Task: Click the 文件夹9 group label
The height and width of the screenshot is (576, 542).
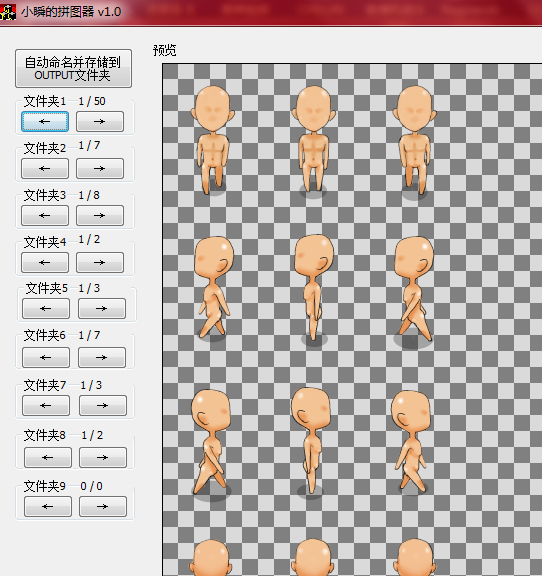Action: [45, 486]
